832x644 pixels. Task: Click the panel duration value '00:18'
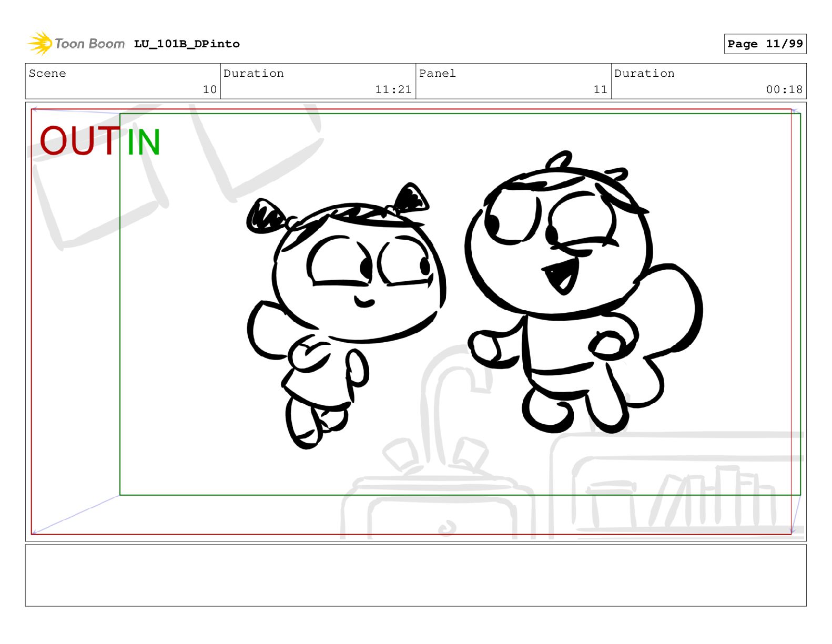(784, 89)
